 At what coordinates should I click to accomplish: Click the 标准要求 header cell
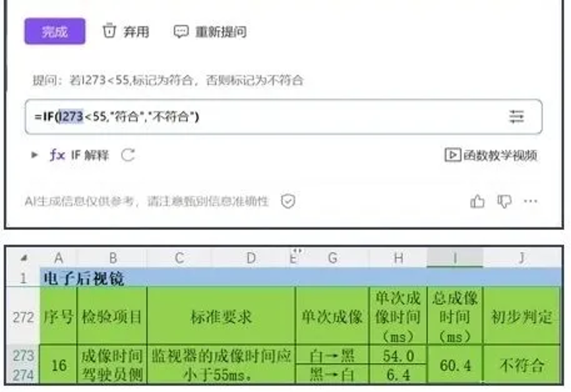point(222,317)
